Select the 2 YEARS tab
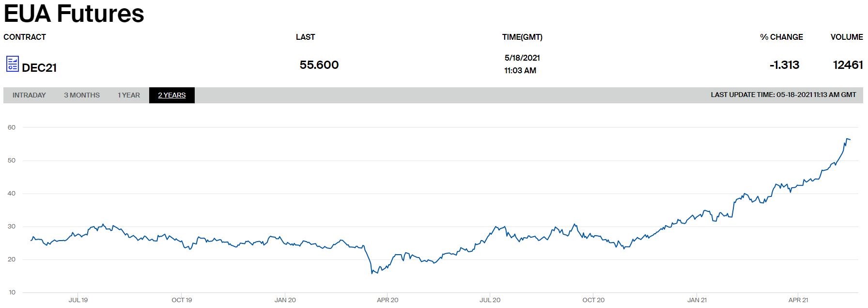868x308 pixels. click(171, 95)
